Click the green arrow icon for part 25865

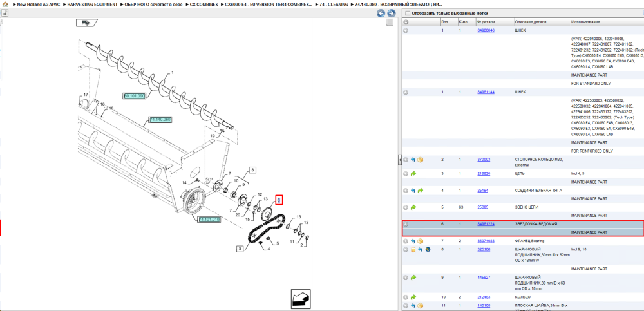click(x=413, y=207)
